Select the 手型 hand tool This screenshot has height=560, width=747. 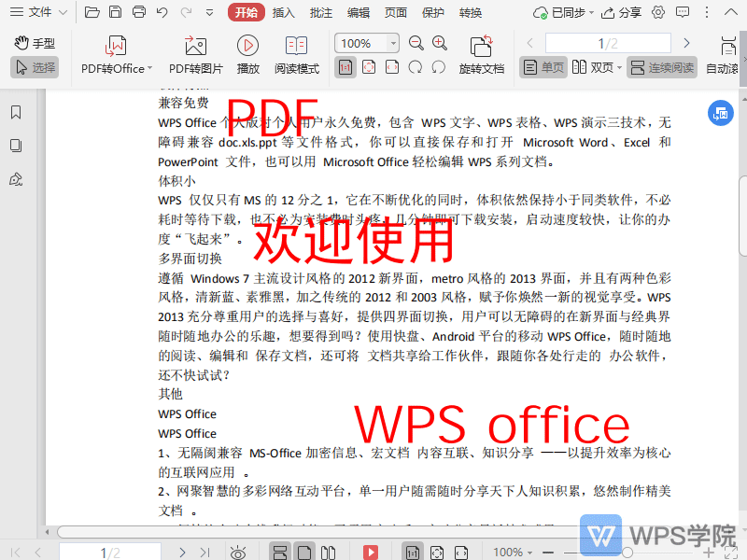point(35,43)
